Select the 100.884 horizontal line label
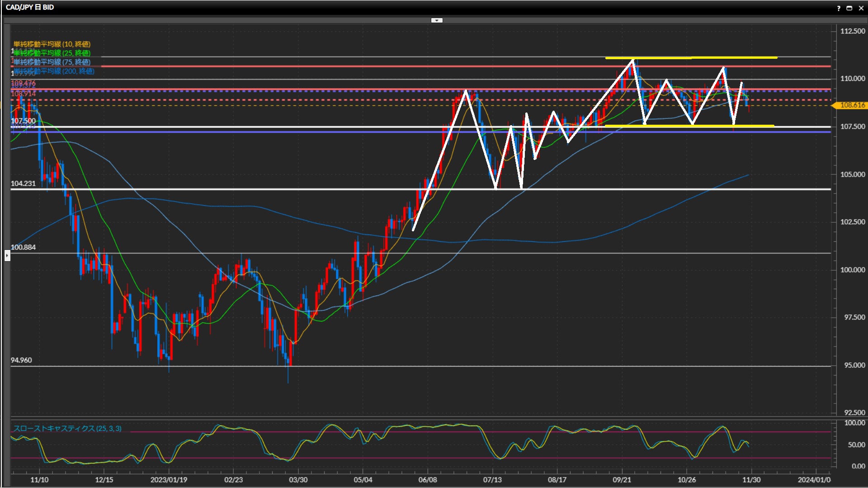The image size is (868, 488). pos(23,247)
